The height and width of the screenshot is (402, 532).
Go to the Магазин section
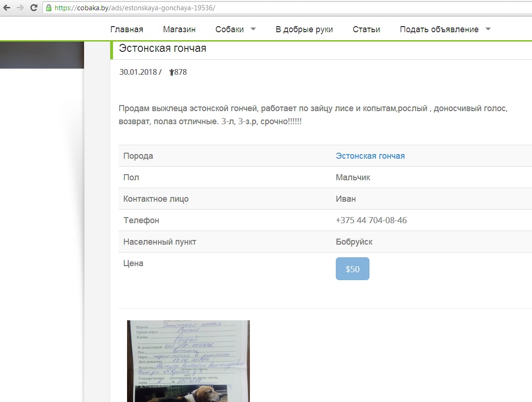(179, 29)
